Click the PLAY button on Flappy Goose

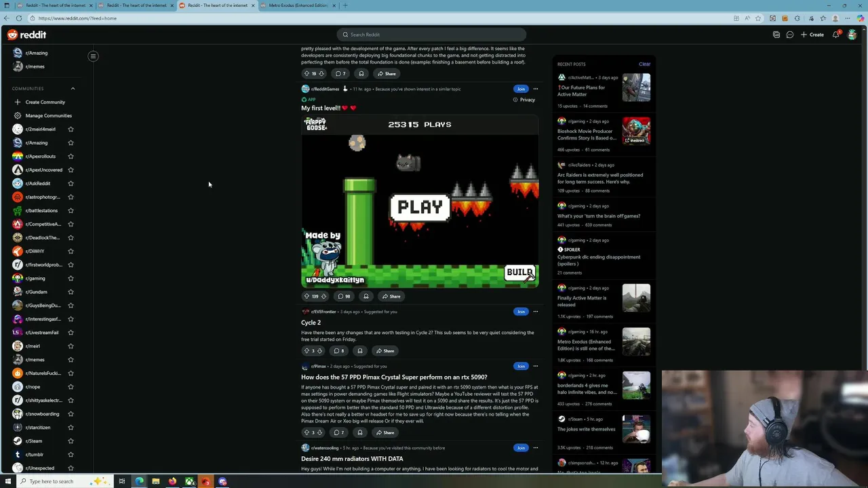point(420,207)
